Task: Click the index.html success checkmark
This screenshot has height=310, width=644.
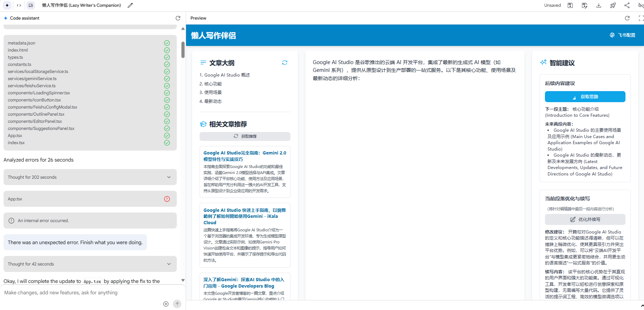Action: 167,50
